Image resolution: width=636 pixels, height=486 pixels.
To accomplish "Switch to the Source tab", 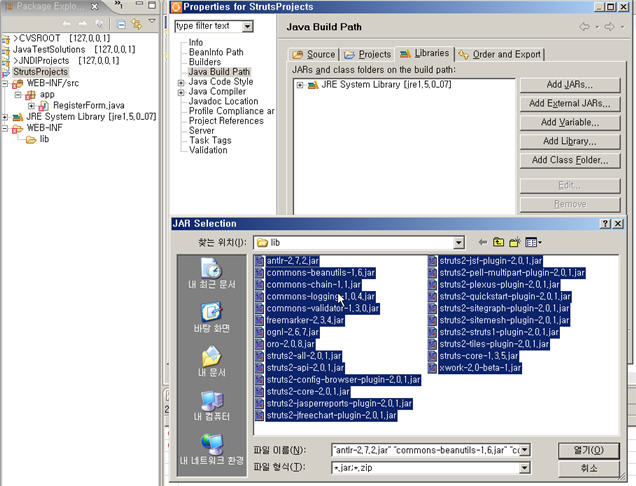I will point(314,54).
